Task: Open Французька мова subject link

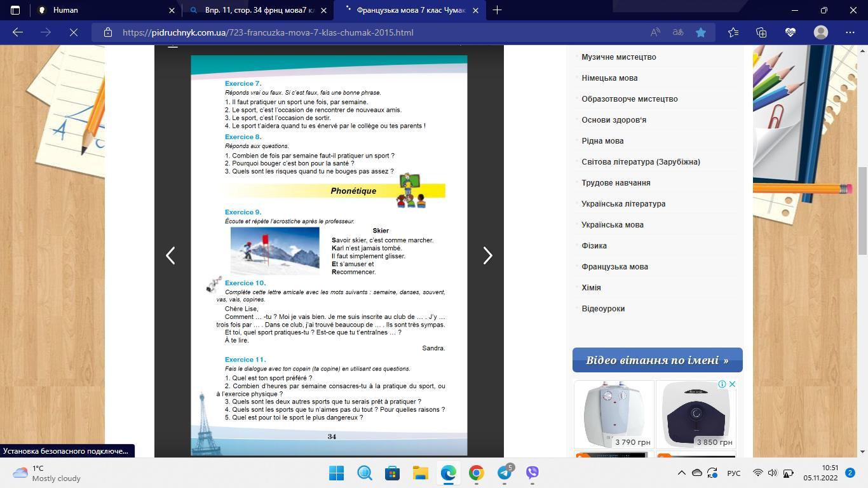Action: (x=614, y=267)
